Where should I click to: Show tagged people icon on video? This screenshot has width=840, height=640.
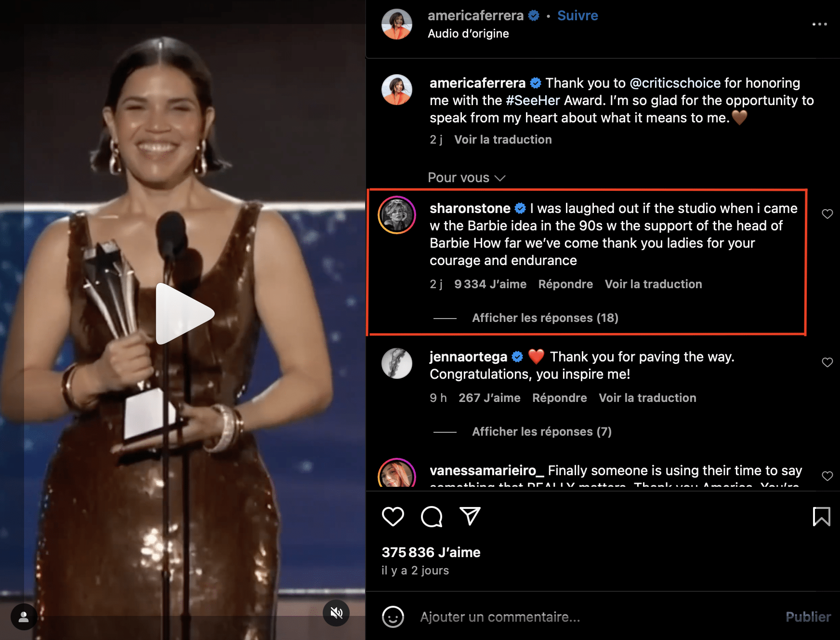click(24, 616)
